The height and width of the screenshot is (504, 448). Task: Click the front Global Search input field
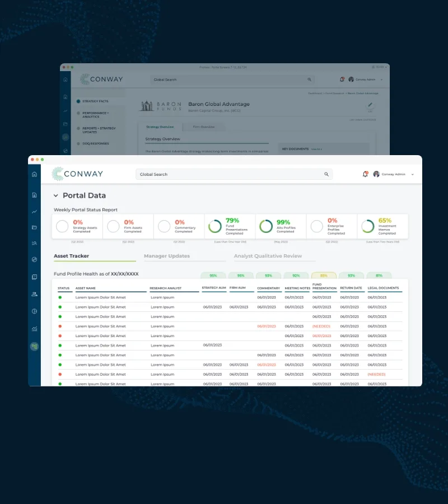(230, 174)
